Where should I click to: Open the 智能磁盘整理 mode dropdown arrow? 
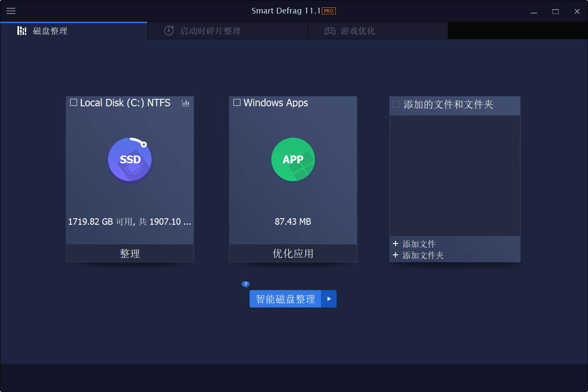point(330,299)
